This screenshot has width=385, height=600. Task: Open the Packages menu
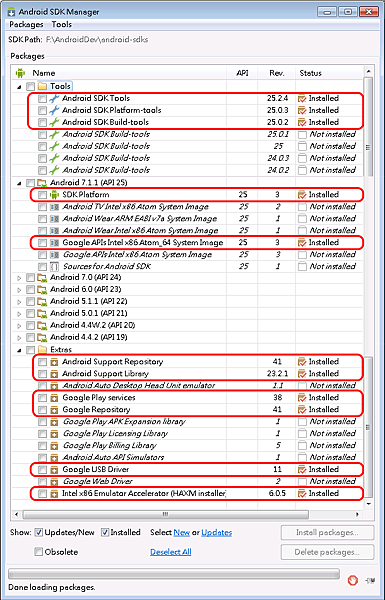click(x=26, y=24)
